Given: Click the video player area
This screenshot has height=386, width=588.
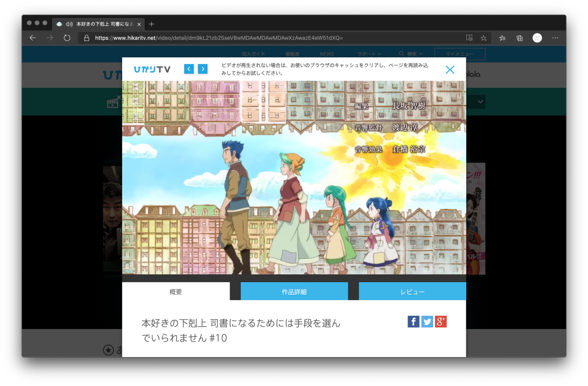Looking at the screenshot, I should [294, 178].
